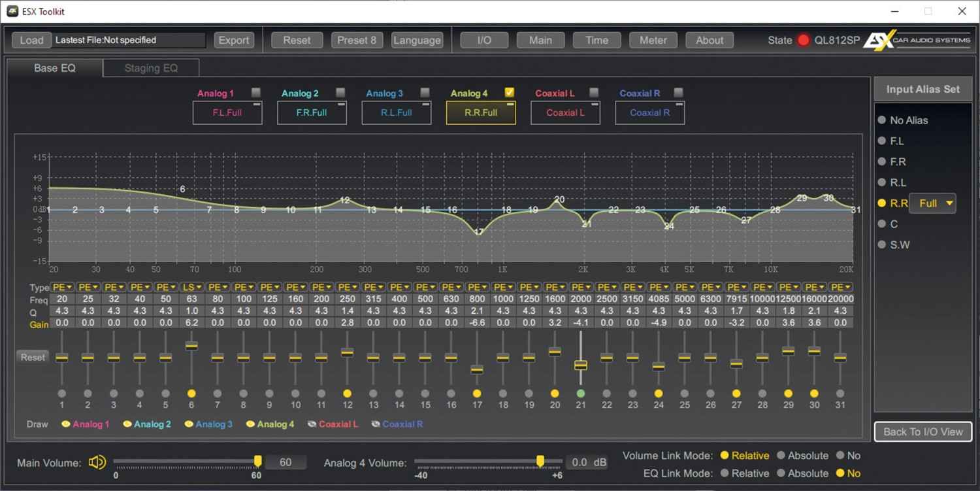Select the R.R.Full channel box
Viewport: 980px width, 491px height.
(x=481, y=112)
